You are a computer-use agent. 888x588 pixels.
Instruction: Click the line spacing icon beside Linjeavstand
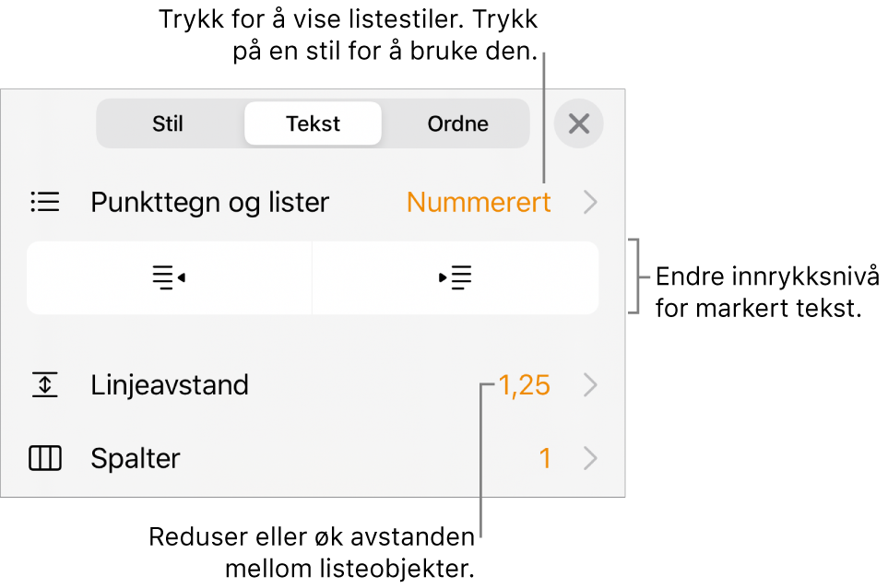(x=45, y=385)
